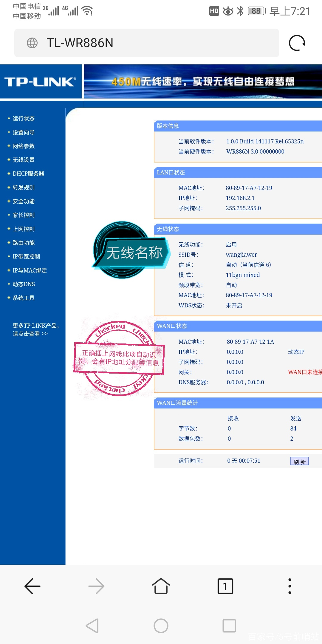Screen dimensions: 322x644
Task: Open 运行状态 in sidebar
Action: (24, 118)
